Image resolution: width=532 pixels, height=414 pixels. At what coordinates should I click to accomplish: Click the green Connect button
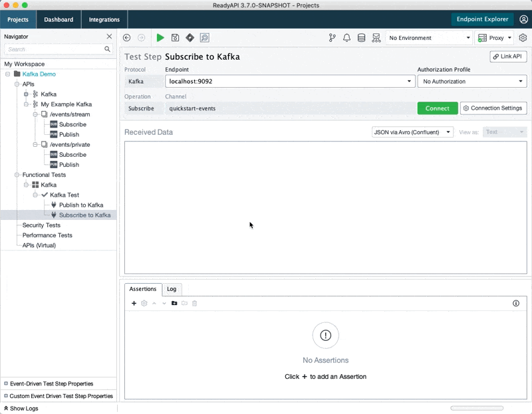point(438,108)
